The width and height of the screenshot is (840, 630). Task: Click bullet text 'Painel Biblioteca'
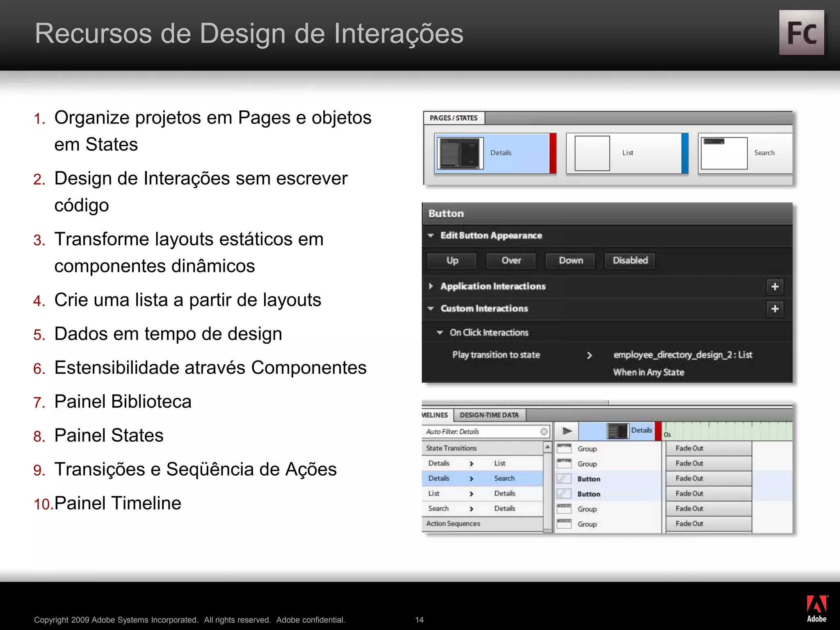[123, 401]
